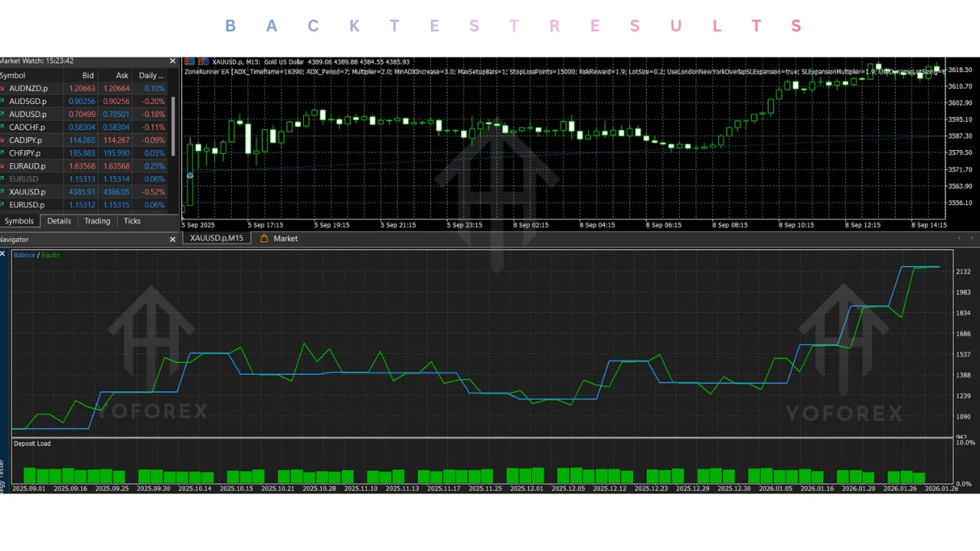Select the CADCHF.p symbol row
980x551 pixels.
coord(84,127)
